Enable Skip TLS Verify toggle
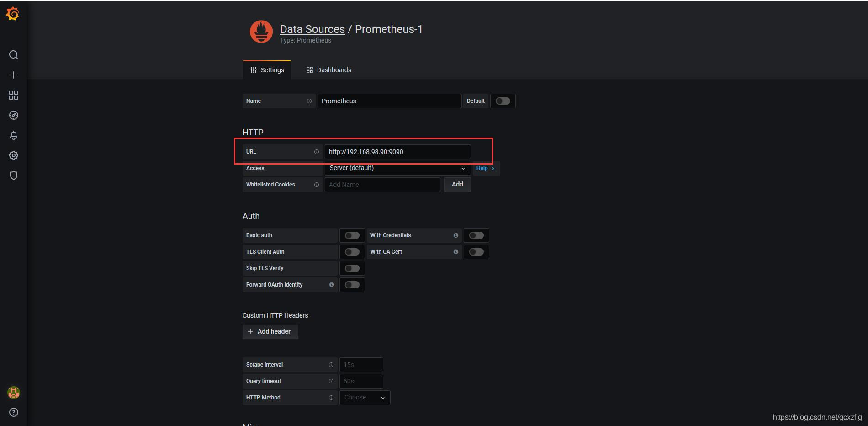Image resolution: width=868 pixels, height=426 pixels. tap(352, 268)
